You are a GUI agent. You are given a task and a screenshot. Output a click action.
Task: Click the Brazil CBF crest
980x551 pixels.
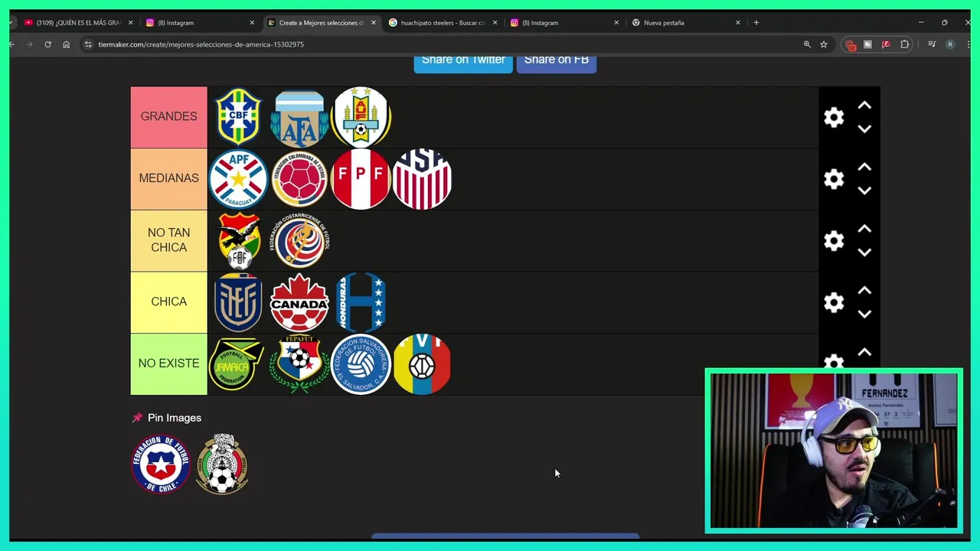(x=238, y=117)
